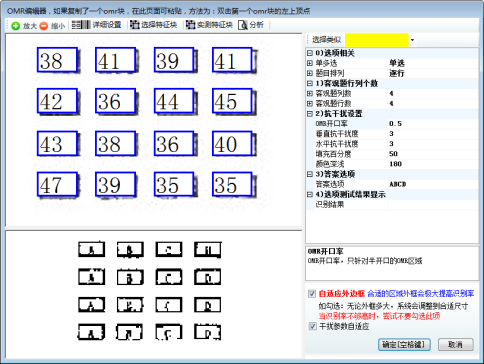Select the blue OMR box numbered 47

tap(57, 184)
